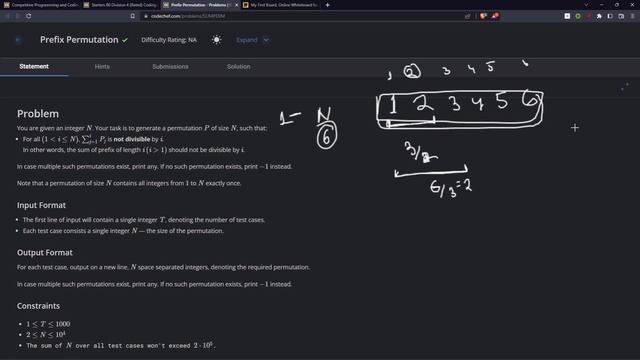
Task: Open the Submissions tab
Action: point(170,67)
